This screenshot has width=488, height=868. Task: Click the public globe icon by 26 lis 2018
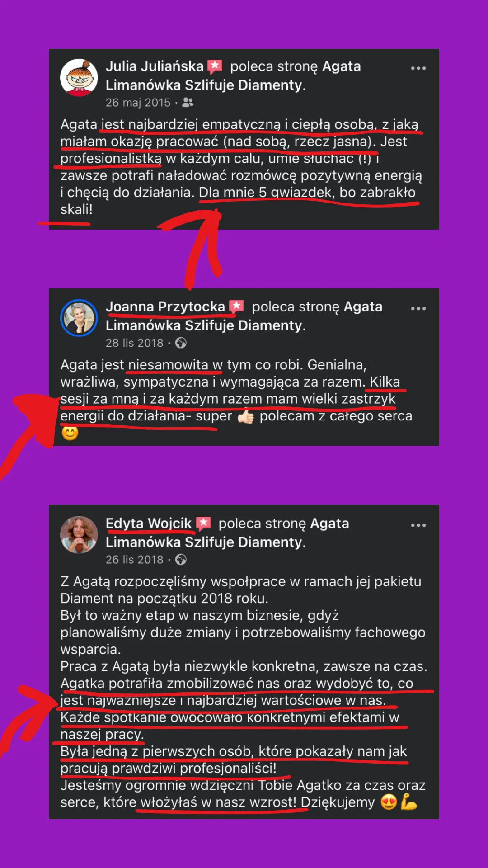click(181, 560)
